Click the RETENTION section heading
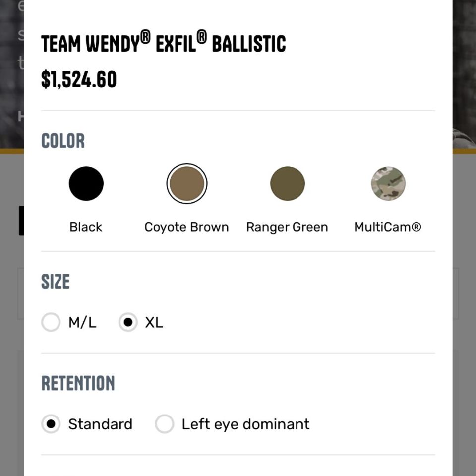Screen dimensions: 476x476 tap(78, 383)
